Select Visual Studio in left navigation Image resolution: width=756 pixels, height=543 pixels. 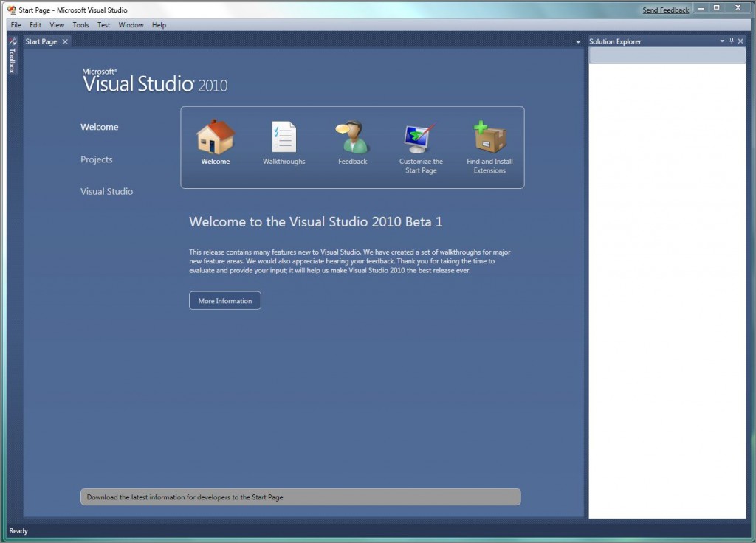[x=106, y=191]
